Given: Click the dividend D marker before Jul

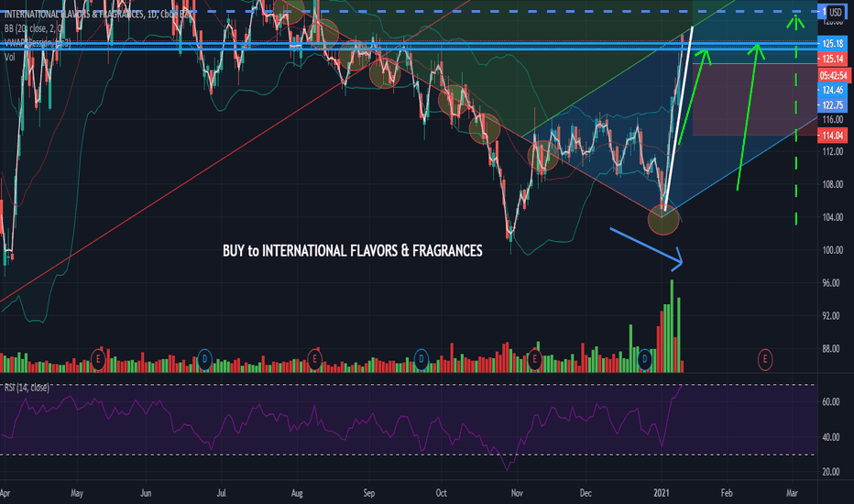Looking at the screenshot, I should click(x=204, y=359).
